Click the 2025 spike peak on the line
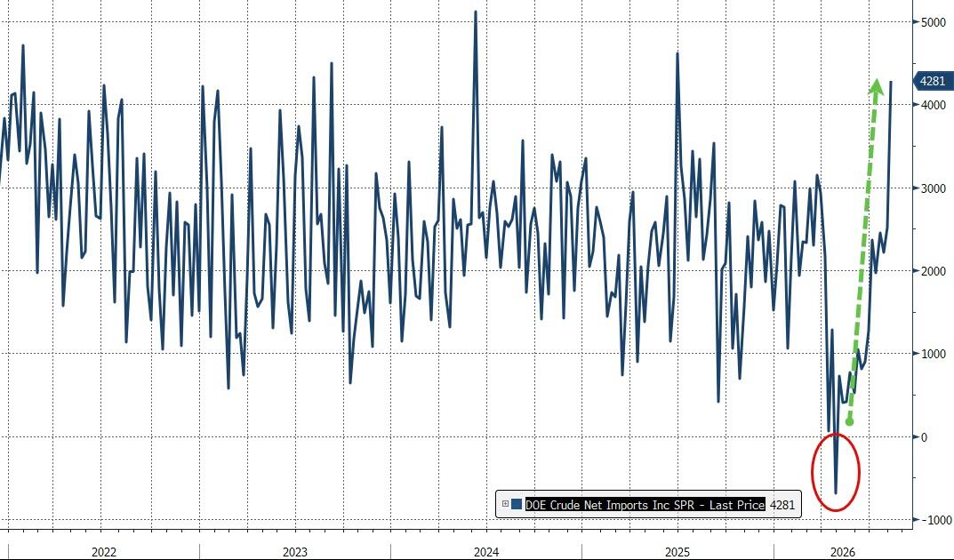The width and height of the screenshot is (954, 560). click(x=677, y=54)
